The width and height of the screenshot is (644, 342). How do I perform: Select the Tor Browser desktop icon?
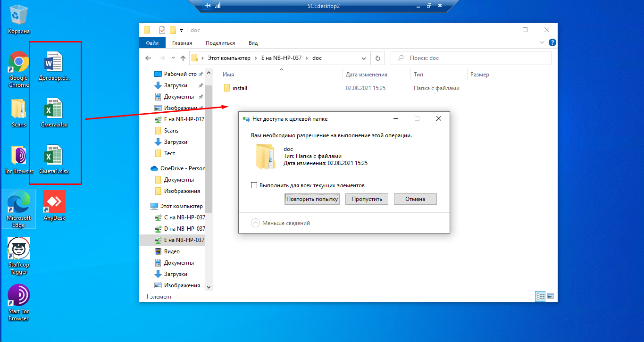[19, 156]
